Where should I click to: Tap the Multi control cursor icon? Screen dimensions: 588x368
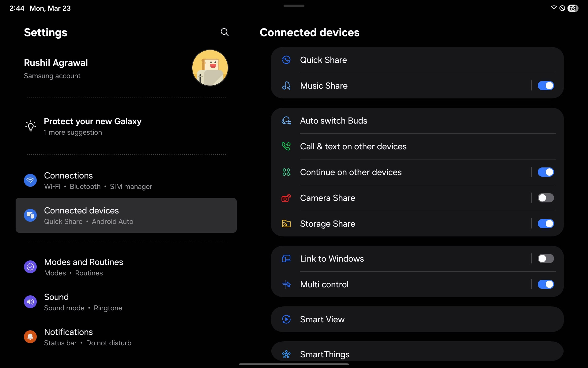click(286, 284)
